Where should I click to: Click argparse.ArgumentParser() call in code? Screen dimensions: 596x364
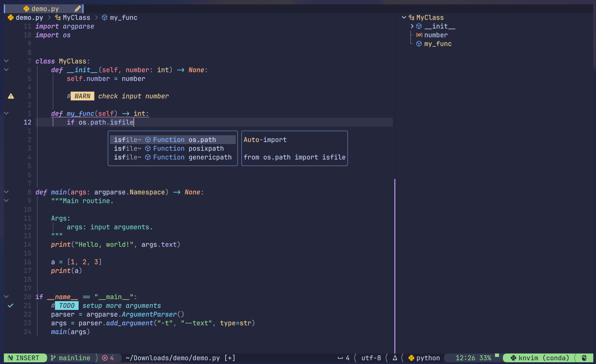click(135, 314)
